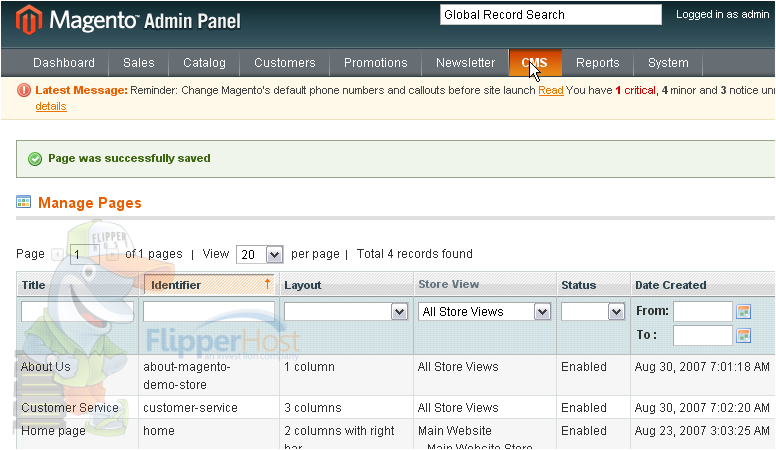
Task: Click the Identifier filter input field
Action: pyautogui.click(x=209, y=312)
